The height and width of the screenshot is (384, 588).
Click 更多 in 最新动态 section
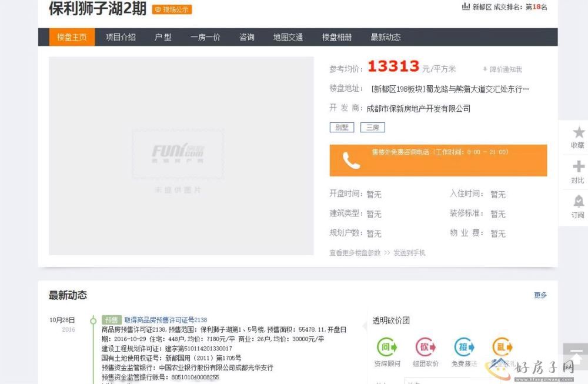click(540, 295)
